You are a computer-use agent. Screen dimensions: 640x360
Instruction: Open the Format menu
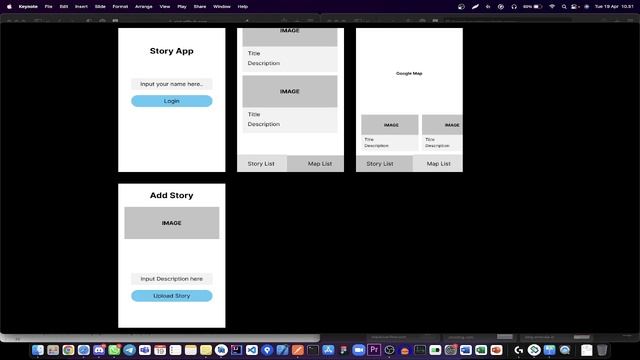coord(120,7)
